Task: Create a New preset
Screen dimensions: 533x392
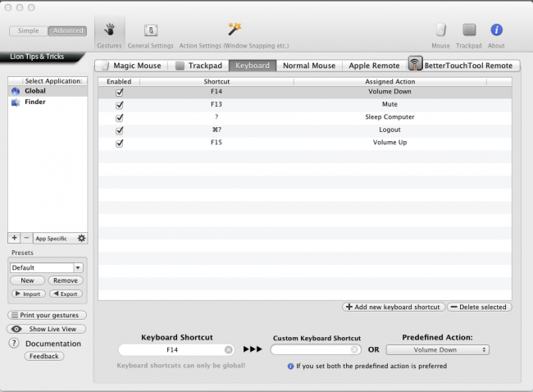Action: pos(27,280)
